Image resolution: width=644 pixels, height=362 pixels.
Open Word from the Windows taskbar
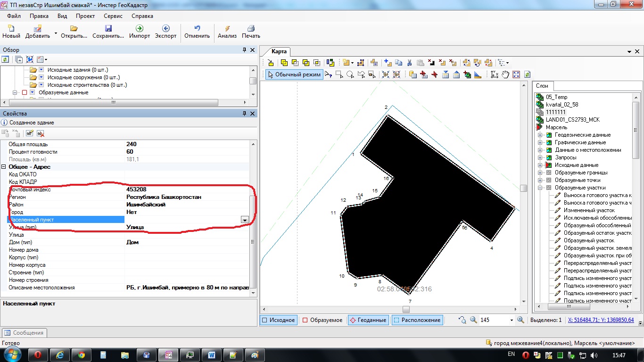coord(211,354)
